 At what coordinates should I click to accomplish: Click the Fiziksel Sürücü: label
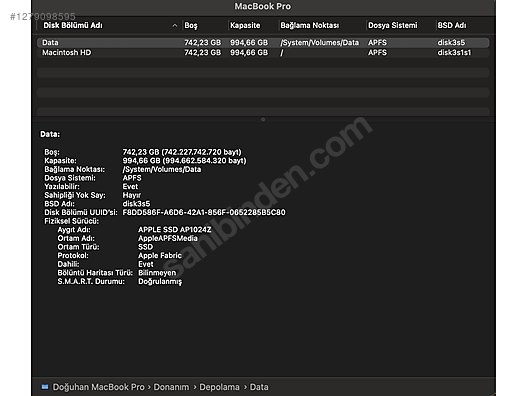72,221
